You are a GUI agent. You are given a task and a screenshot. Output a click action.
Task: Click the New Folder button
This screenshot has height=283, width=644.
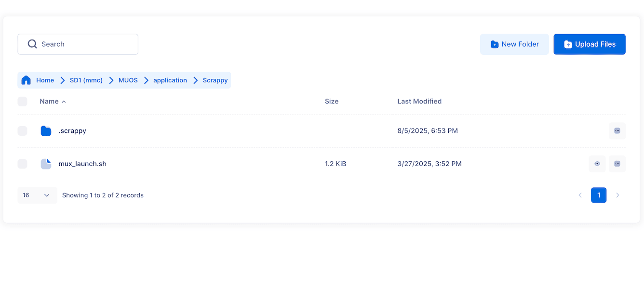coord(514,44)
